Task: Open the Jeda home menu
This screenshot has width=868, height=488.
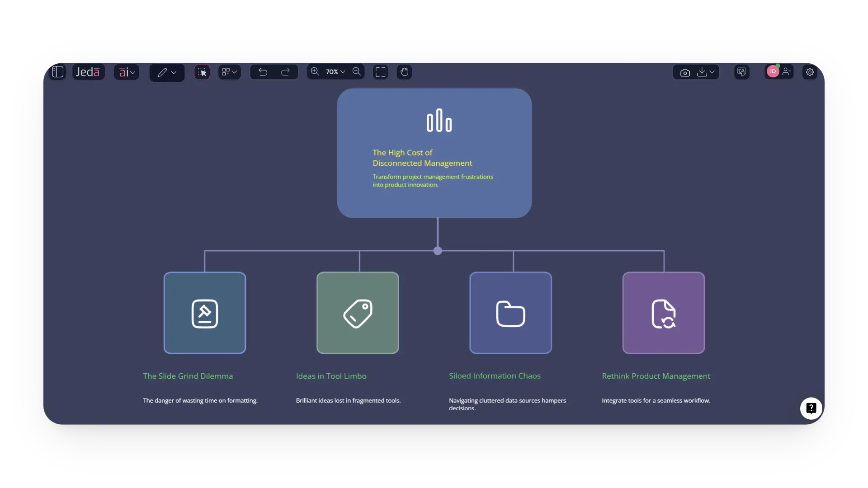Action: [x=88, y=71]
